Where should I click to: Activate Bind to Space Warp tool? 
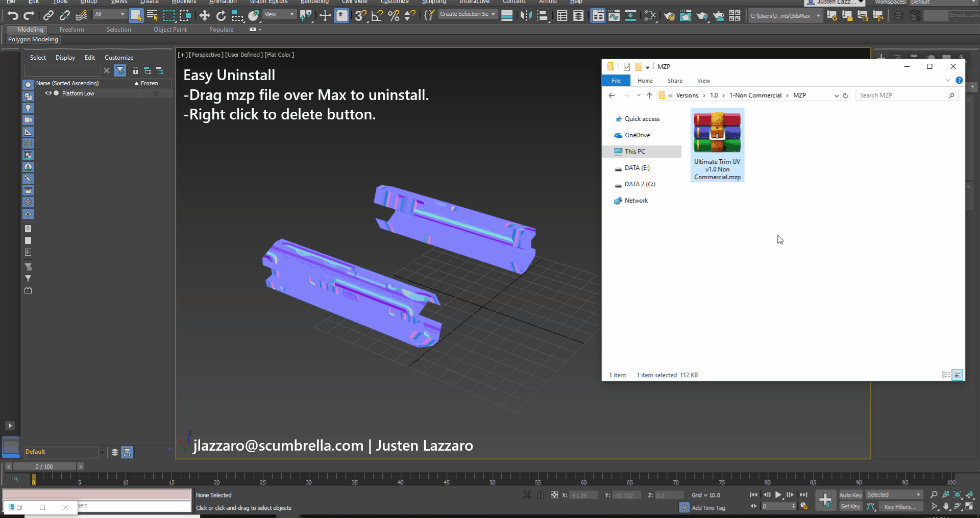pyautogui.click(x=81, y=15)
